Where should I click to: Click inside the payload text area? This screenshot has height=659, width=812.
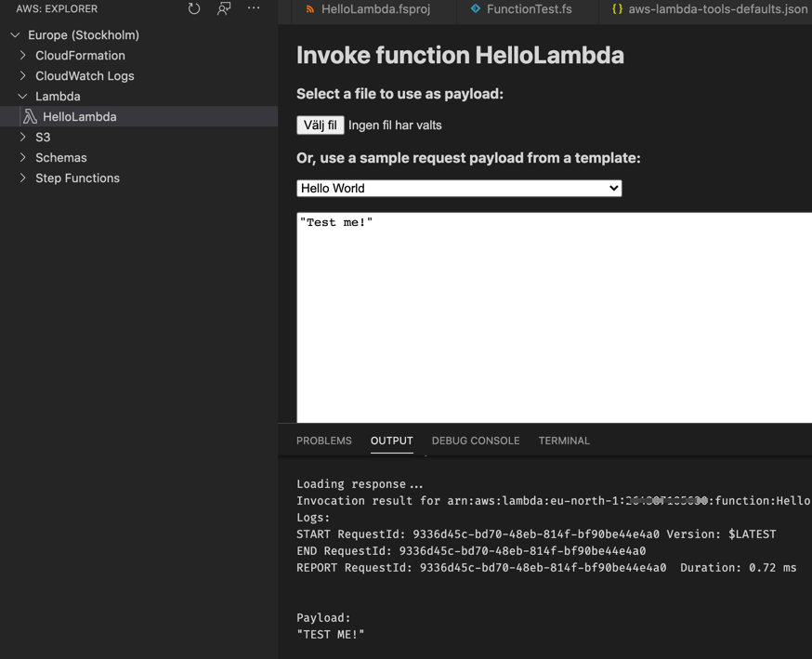tap(554, 317)
